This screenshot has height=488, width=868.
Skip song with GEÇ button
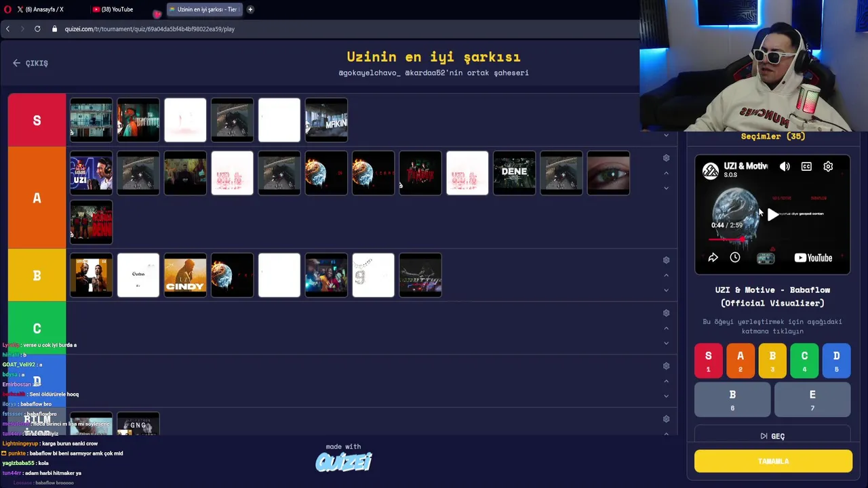click(772, 436)
